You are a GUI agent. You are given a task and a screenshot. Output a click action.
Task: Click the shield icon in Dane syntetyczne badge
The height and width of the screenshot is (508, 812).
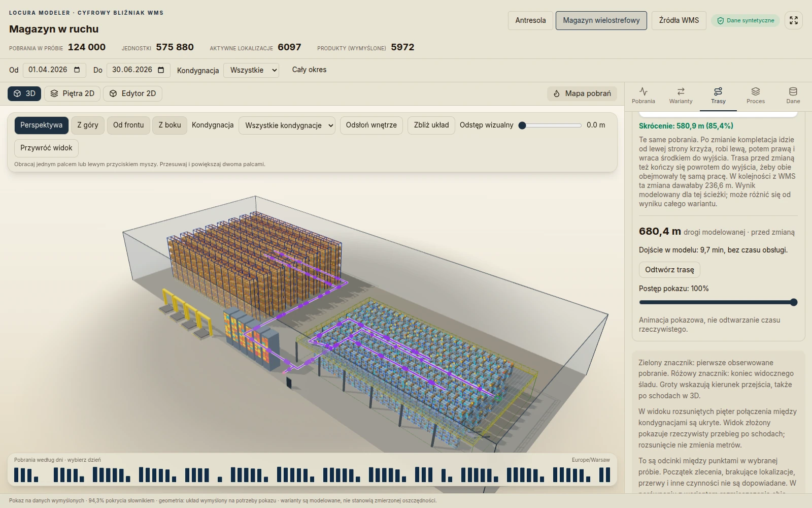pos(720,21)
